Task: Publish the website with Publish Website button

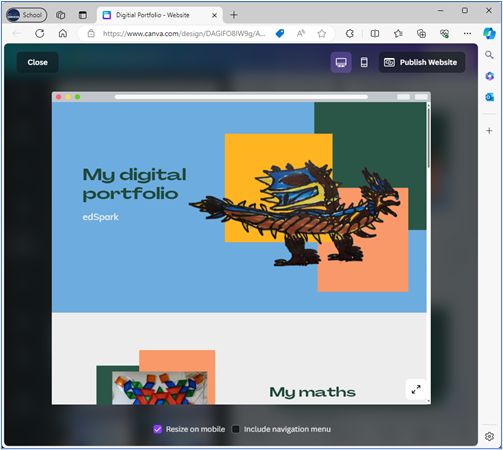Action: coord(422,62)
